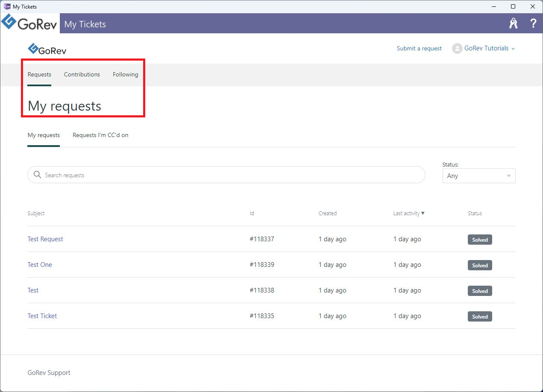This screenshot has width=543, height=392.
Task: Click the magnifier icon in the search box
Action: coord(38,175)
